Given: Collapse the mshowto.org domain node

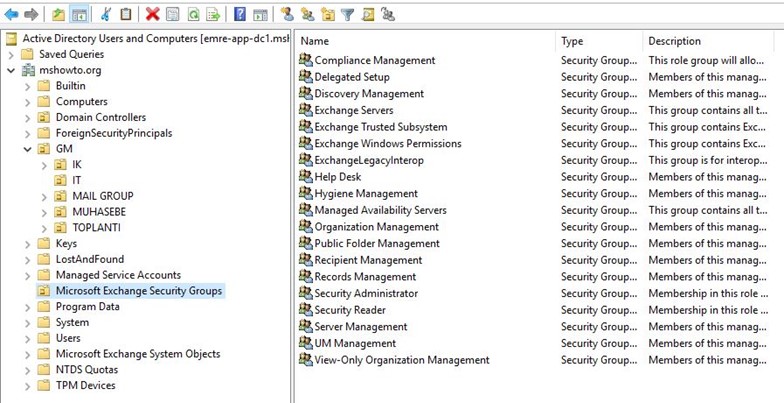Looking at the screenshot, I should click(11, 70).
